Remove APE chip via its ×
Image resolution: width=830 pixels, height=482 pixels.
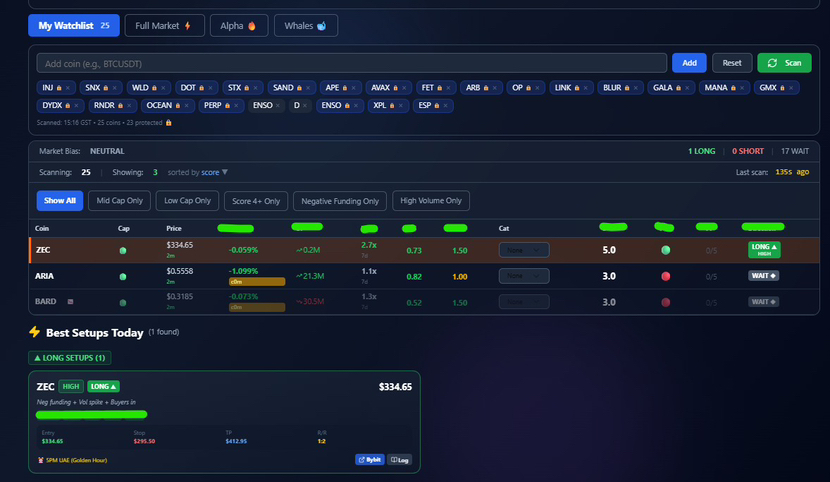[x=354, y=88]
